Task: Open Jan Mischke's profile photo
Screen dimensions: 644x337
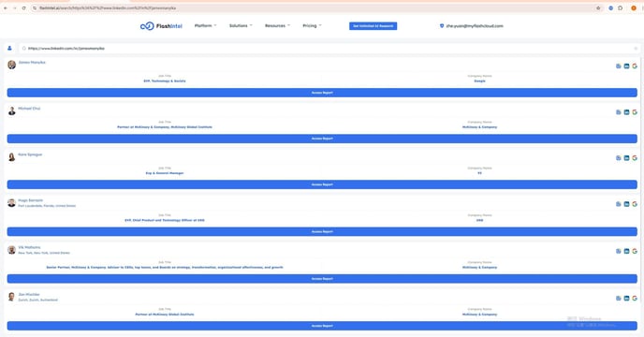Action: (11, 297)
